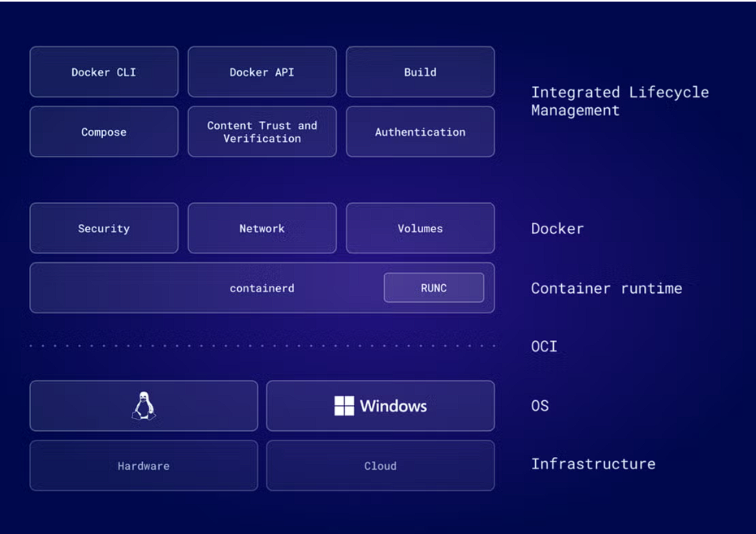This screenshot has height=534, width=756.
Task: Select the Build component box
Action: [420, 72]
